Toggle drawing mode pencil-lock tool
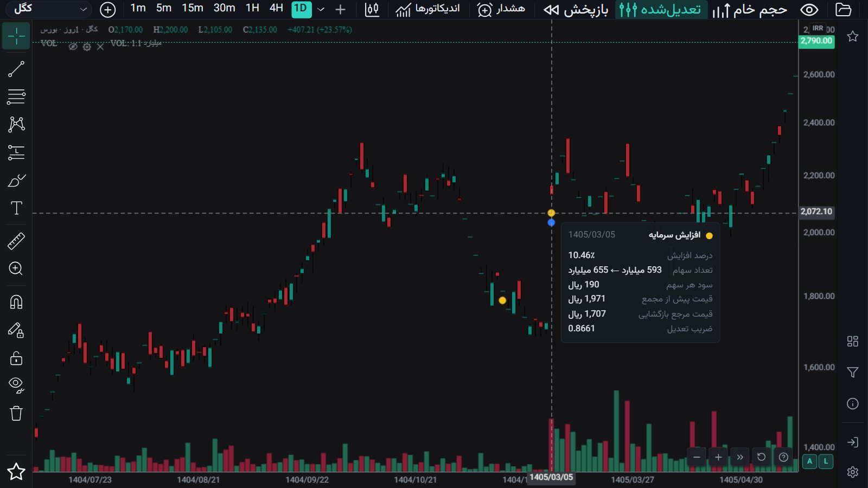Image resolution: width=868 pixels, height=488 pixels. [x=16, y=330]
